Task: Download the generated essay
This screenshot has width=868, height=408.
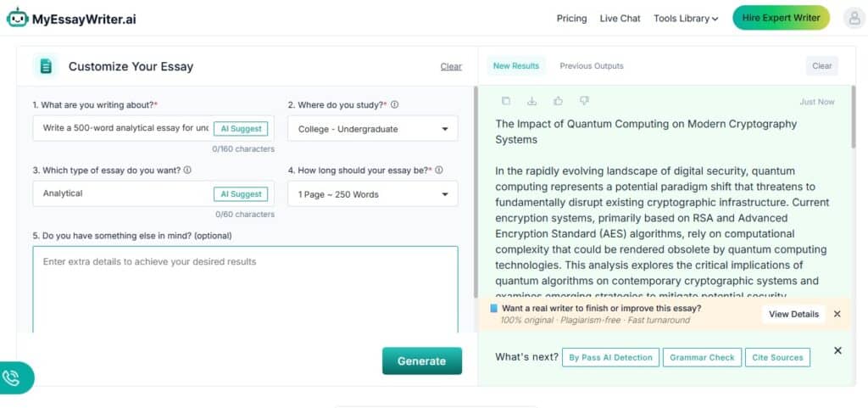Action: click(x=531, y=101)
